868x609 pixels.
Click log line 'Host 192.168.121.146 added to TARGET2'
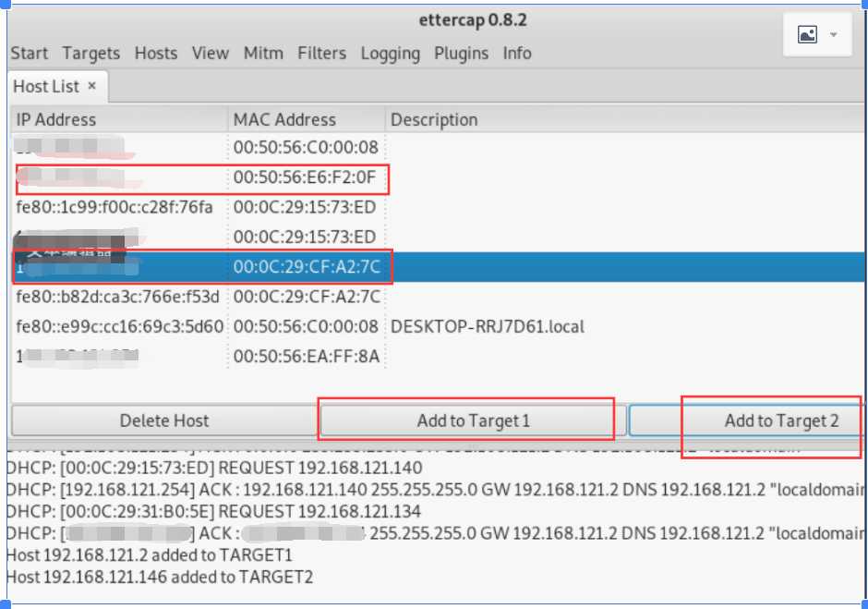160,577
